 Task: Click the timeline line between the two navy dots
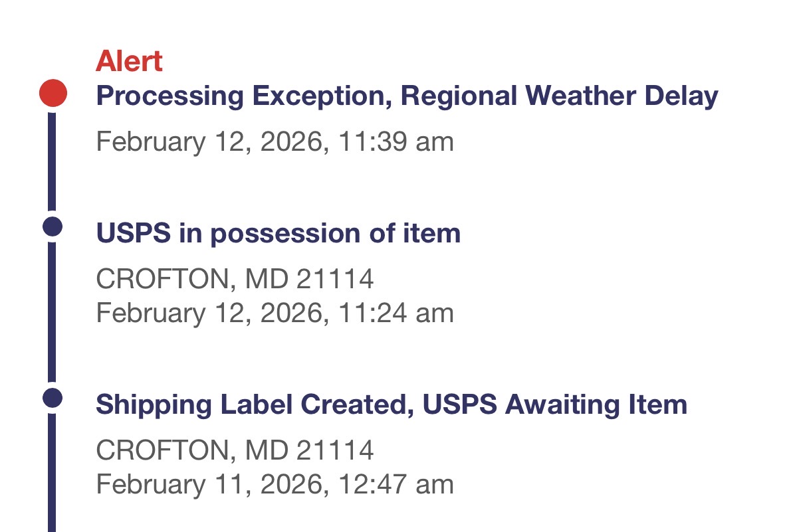tap(52, 312)
